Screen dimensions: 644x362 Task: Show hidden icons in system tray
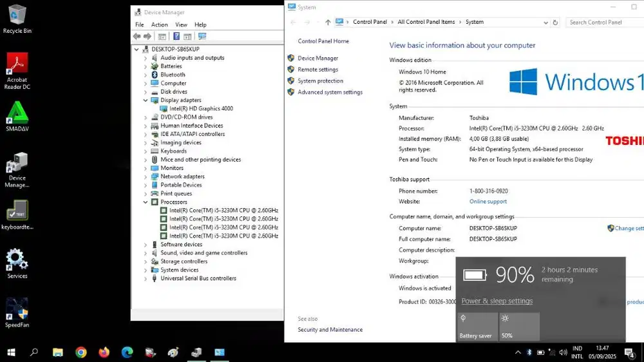[518, 352]
